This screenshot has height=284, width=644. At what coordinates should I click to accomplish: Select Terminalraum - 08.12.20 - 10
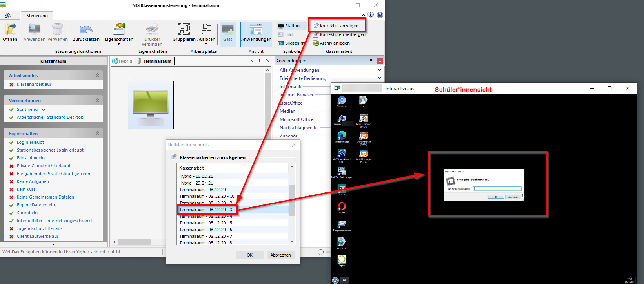[x=233, y=196]
